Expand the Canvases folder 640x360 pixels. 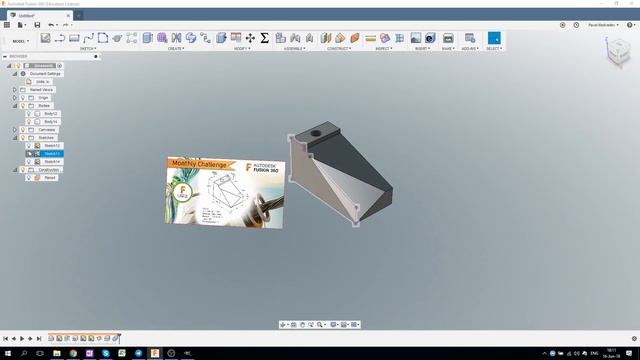click(15, 130)
